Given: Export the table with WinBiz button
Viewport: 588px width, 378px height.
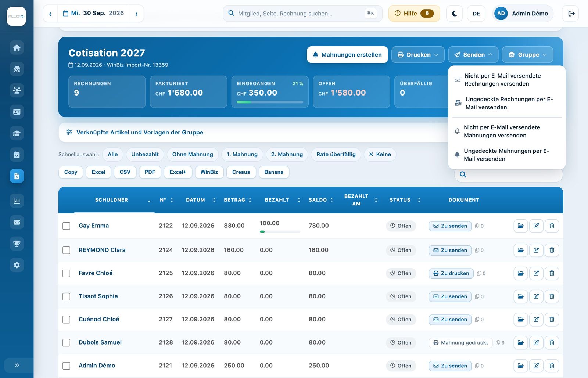Looking at the screenshot, I should click(x=209, y=172).
